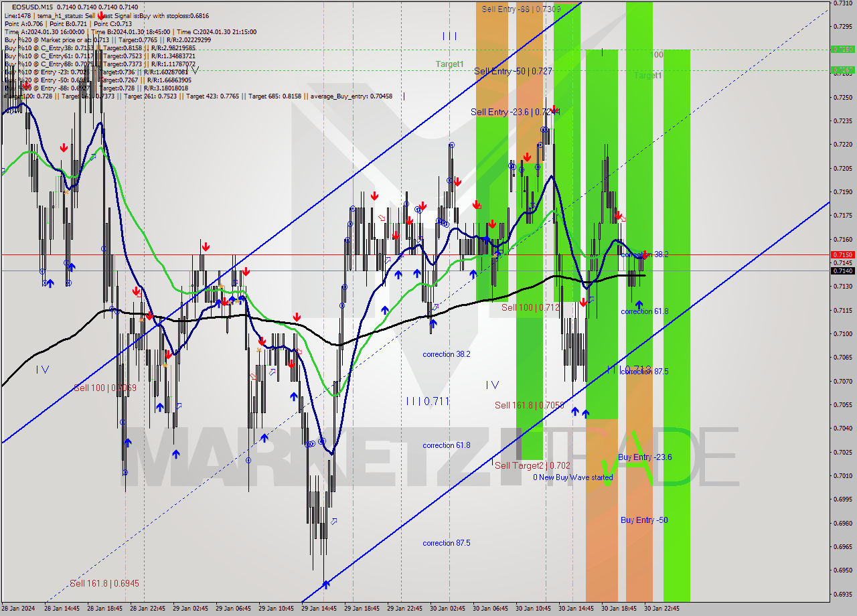Click the 0.7295 price axis value

click(844, 27)
